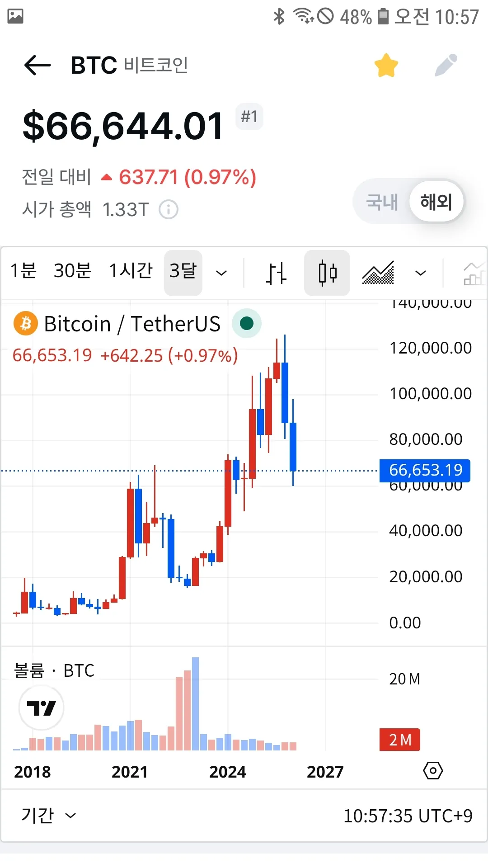Toggle the yellow favorite star
488x868 pixels.
point(386,66)
